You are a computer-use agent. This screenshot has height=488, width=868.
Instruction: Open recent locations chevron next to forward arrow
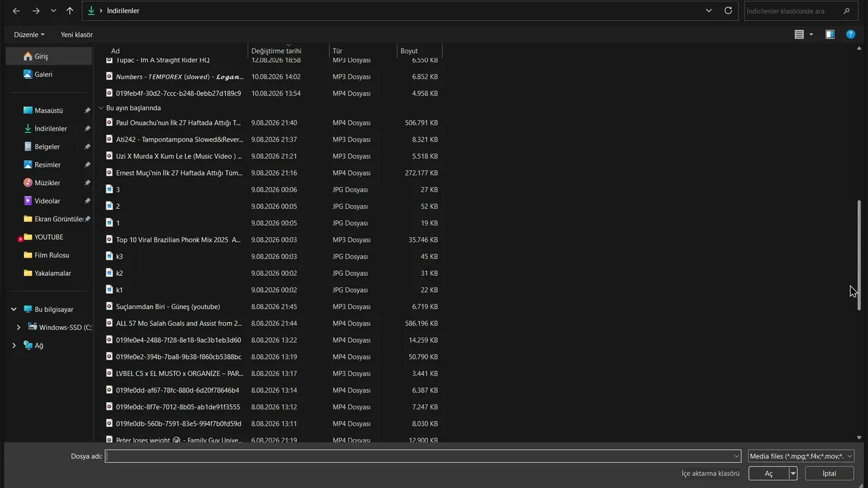click(x=54, y=11)
